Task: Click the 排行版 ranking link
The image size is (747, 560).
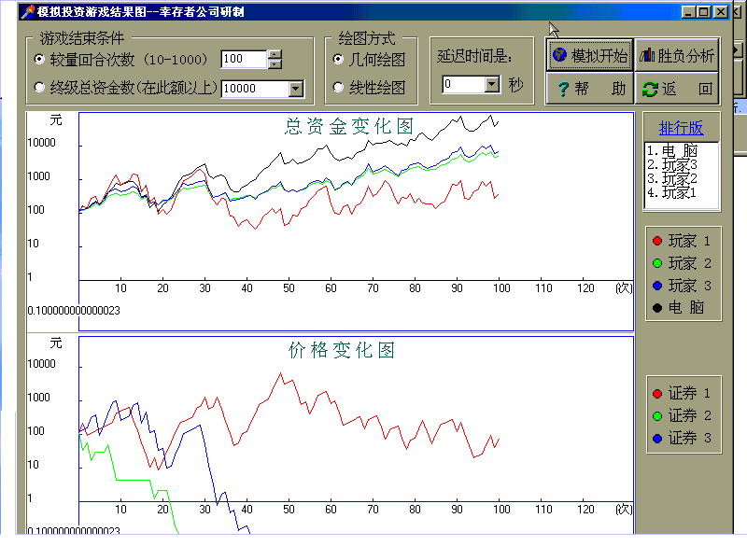Action: (x=681, y=128)
